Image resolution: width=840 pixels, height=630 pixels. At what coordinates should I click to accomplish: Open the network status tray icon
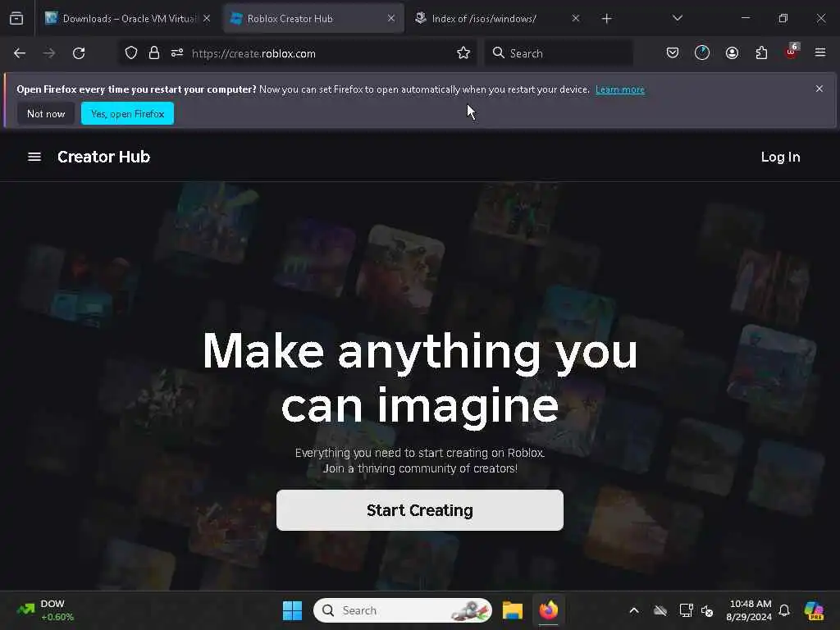(x=686, y=610)
